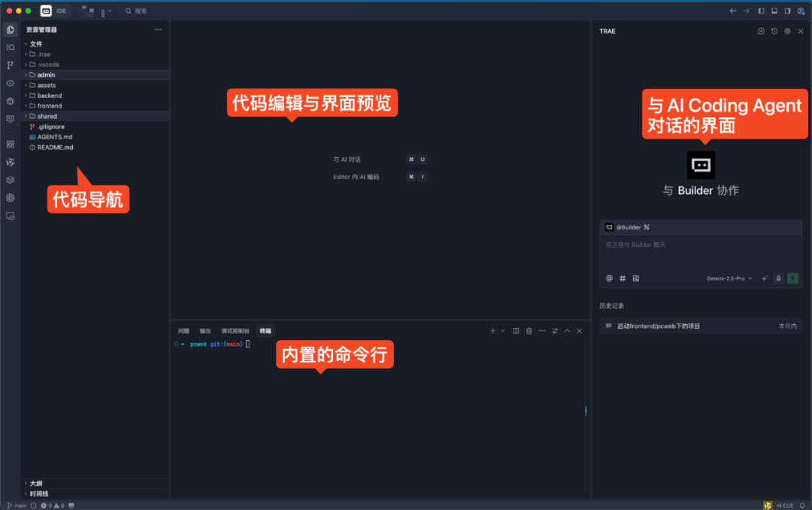Open the settings gear at sidebar bottom
812x510 pixels.
[11, 198]
